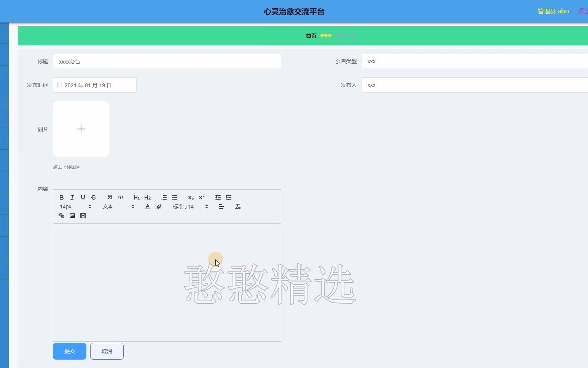Decrease indent of the paragraph
Screen dimensions: 588x368
[218, 197]
